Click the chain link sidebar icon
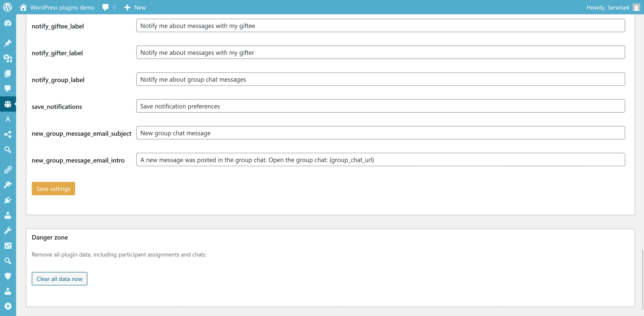This screenshot has width=644, height=316. [x=8, y=170]
